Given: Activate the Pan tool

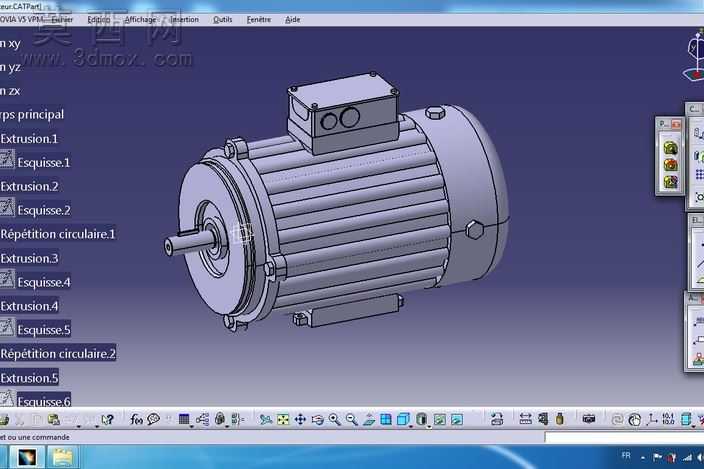Looking at the screenshot, I should pos(300,420).
